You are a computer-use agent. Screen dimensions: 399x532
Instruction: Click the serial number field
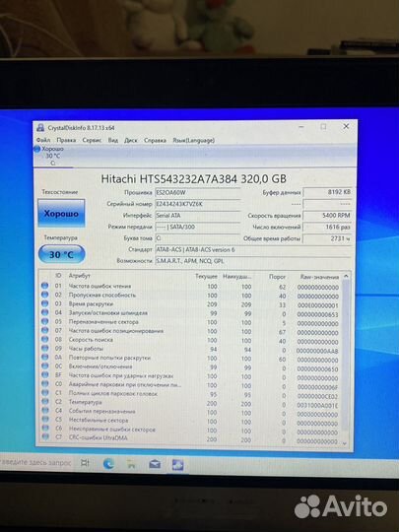(x=198, y=204)
